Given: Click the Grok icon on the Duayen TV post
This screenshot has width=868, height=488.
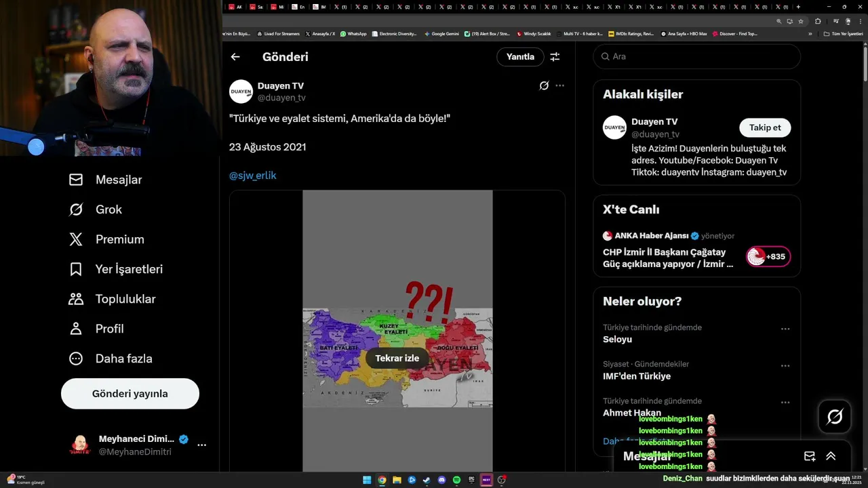Looking at the screenshot, I should click(544, 85).
